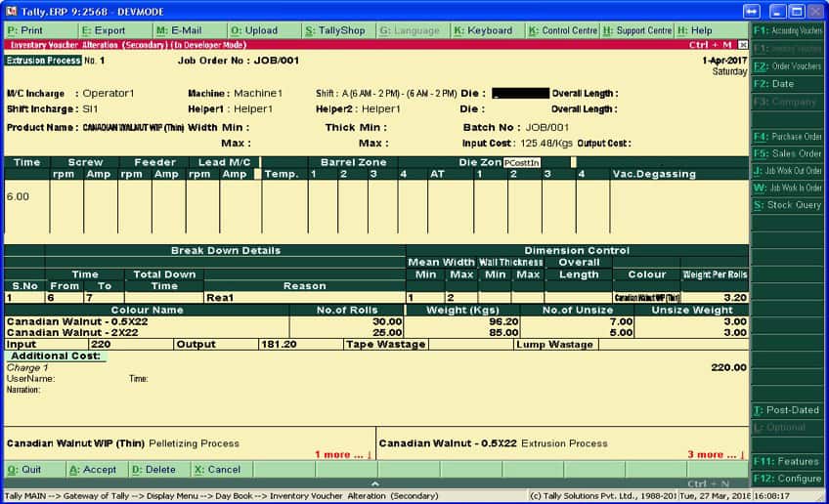Click No. of Rolls value 30.00
Viewport: 829px width, 504px height.
click(387, 321)
